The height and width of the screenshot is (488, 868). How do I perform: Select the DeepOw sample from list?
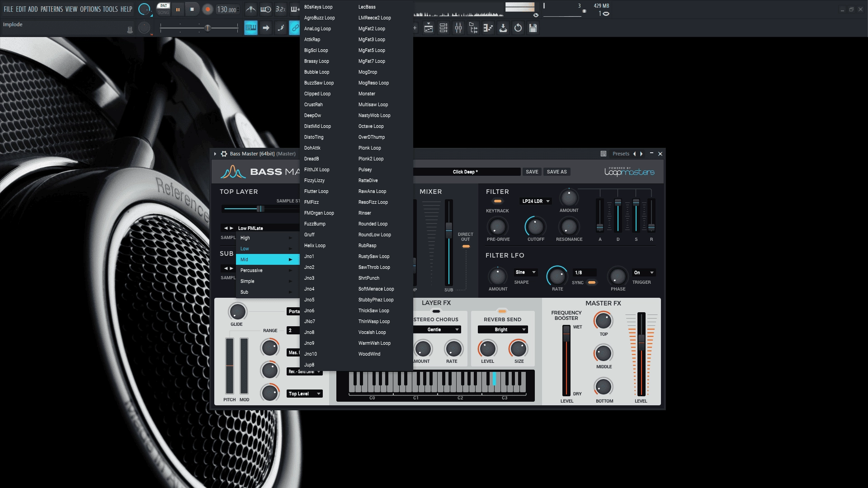[312, 115]
